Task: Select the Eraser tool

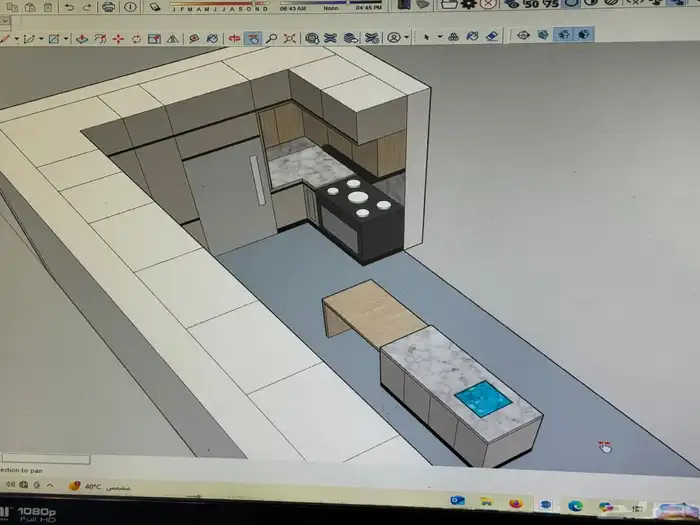Action: tap(492, 36)
